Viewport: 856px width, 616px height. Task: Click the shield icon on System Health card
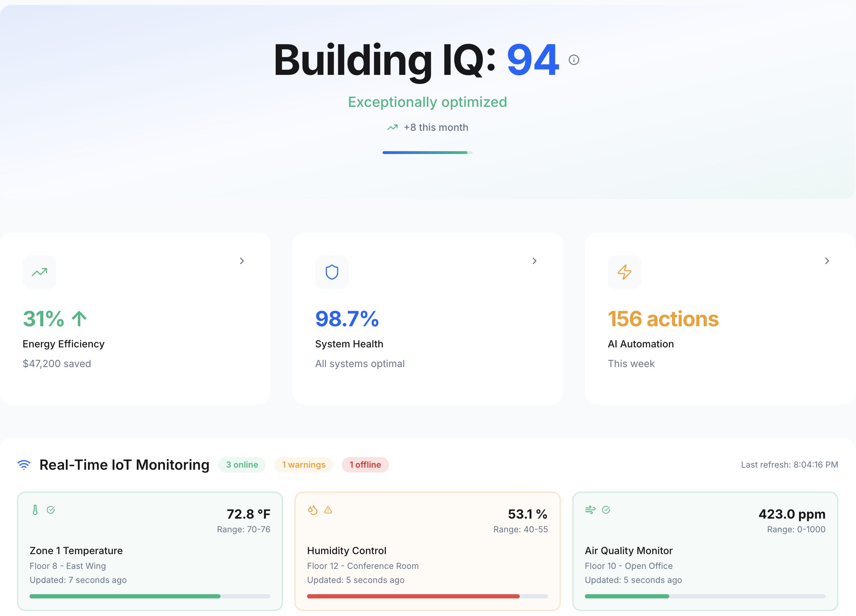tap(332, 272)
